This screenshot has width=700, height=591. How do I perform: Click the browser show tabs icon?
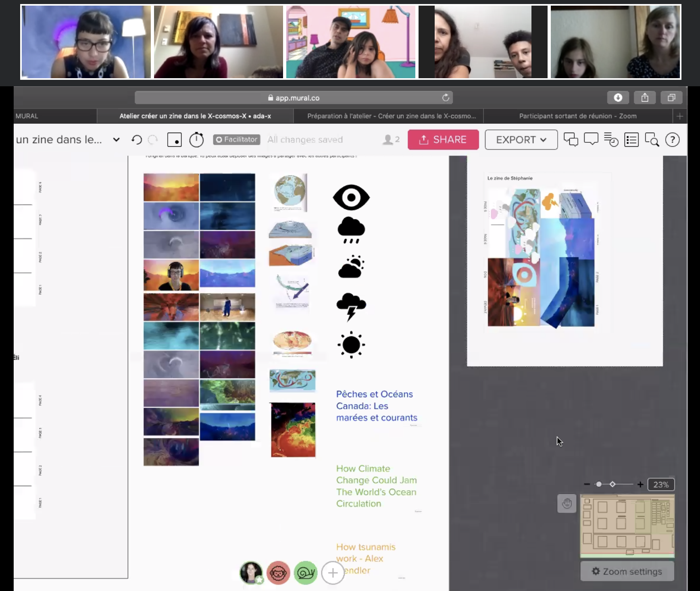671,98
